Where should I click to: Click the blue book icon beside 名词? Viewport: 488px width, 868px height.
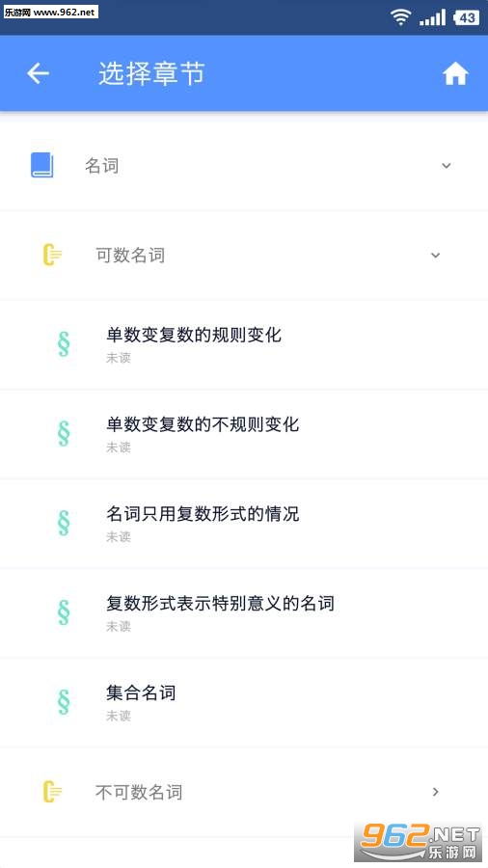(42, 166)
